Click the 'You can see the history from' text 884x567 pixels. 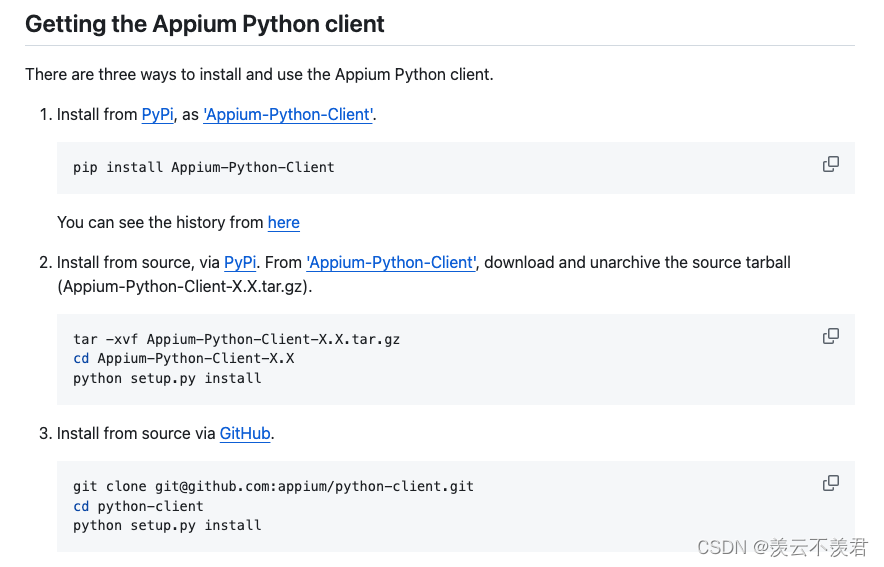point(160,223)
